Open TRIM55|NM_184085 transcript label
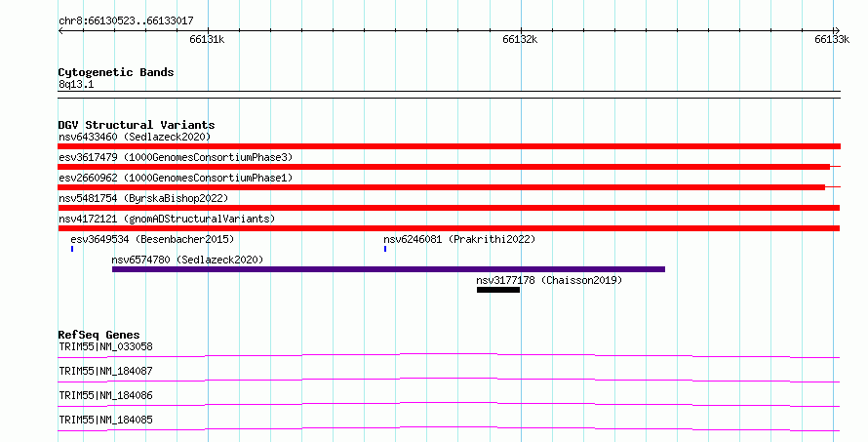Viewport: 868px width, 442px height. [x=105, y=420]
